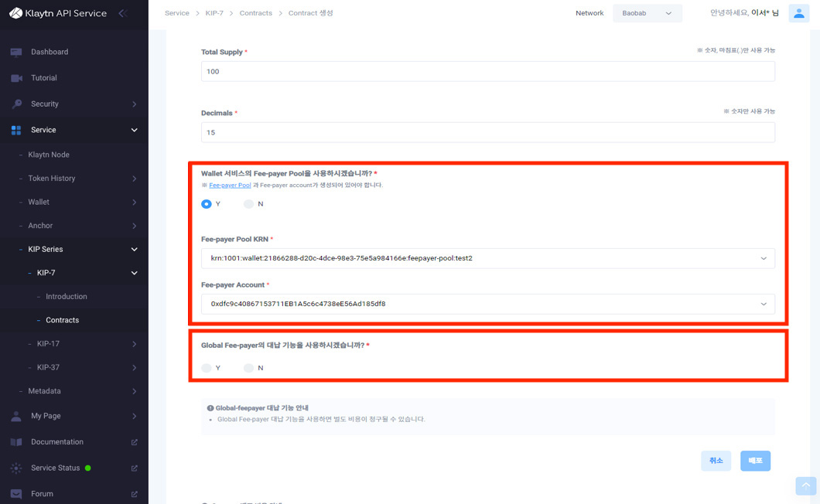Click the scroll-to-top arrow button
The height and width of the screenshot is (504, 820).
pos(806,485)
